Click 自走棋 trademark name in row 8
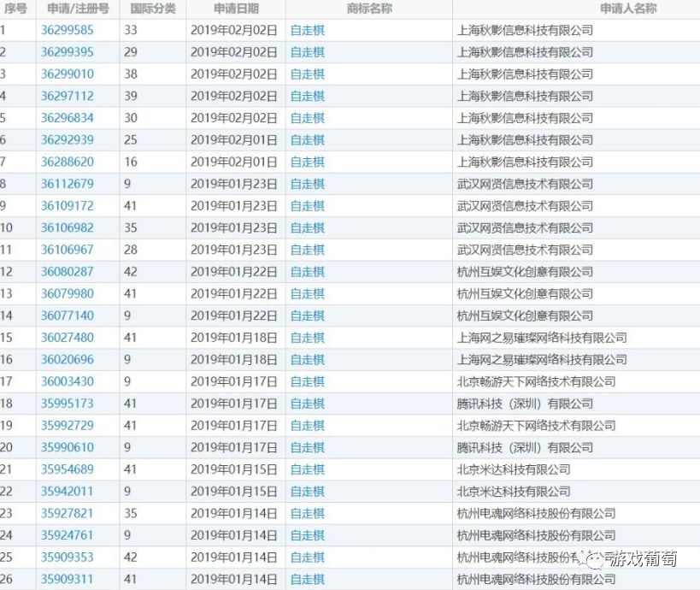 (308, 184)
